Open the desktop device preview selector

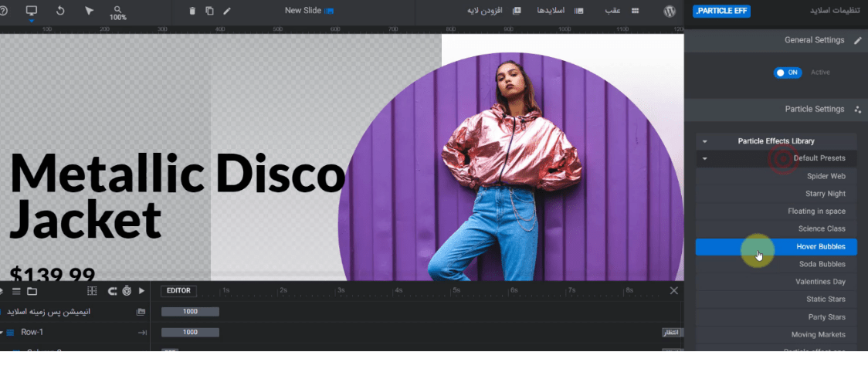click(32, 11)
